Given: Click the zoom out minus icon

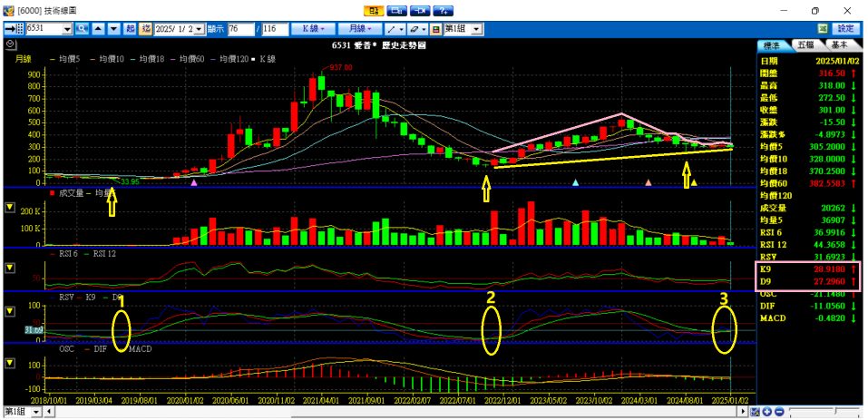Looking at the screenshot, I should pyautogui.click(x=779, y=413).
